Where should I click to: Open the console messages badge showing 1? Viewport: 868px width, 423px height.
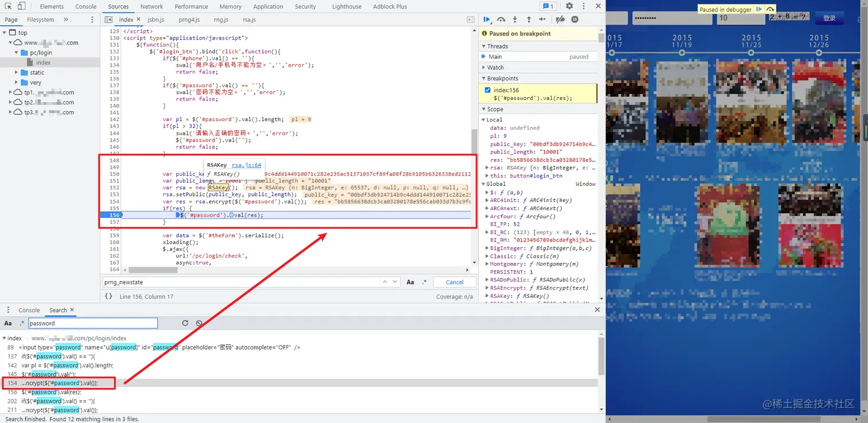click(548, 6)
